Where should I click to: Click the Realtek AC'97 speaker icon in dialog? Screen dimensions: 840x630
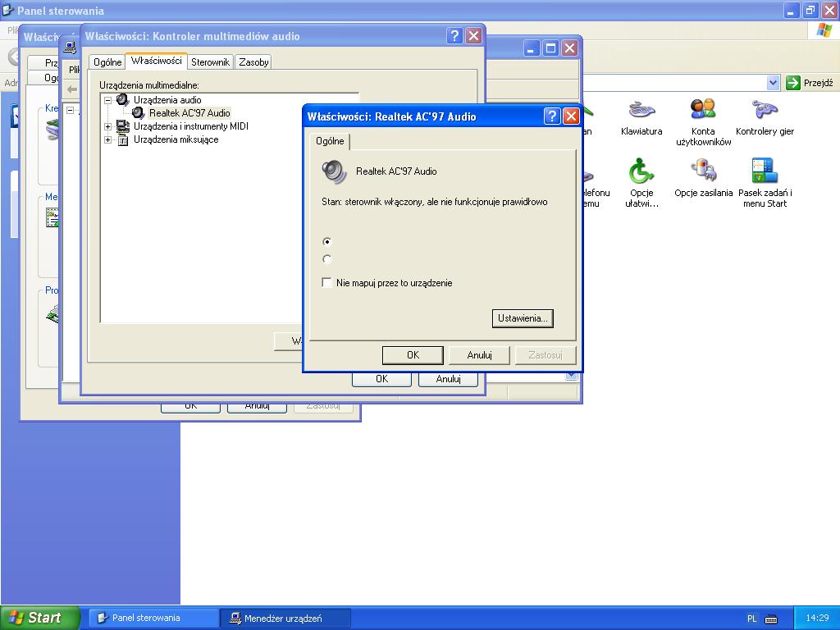click(x=335, y=172)
